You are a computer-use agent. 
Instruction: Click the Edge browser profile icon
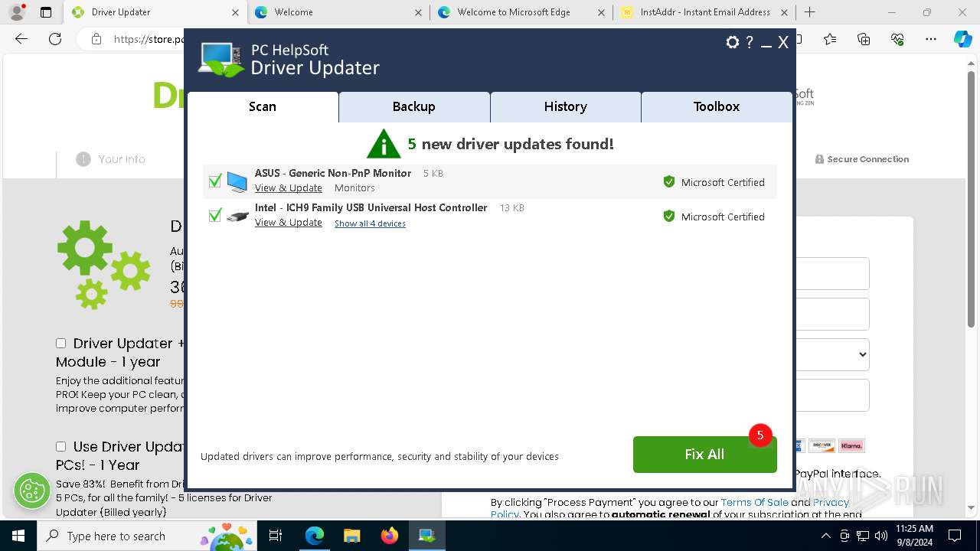click(x=17, y=12)
